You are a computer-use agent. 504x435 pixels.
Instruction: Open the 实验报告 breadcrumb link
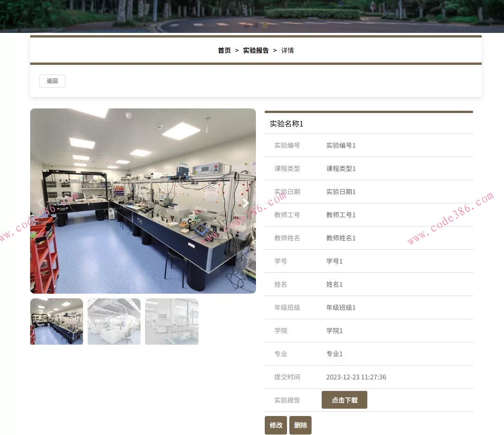[x=255, y=50]
